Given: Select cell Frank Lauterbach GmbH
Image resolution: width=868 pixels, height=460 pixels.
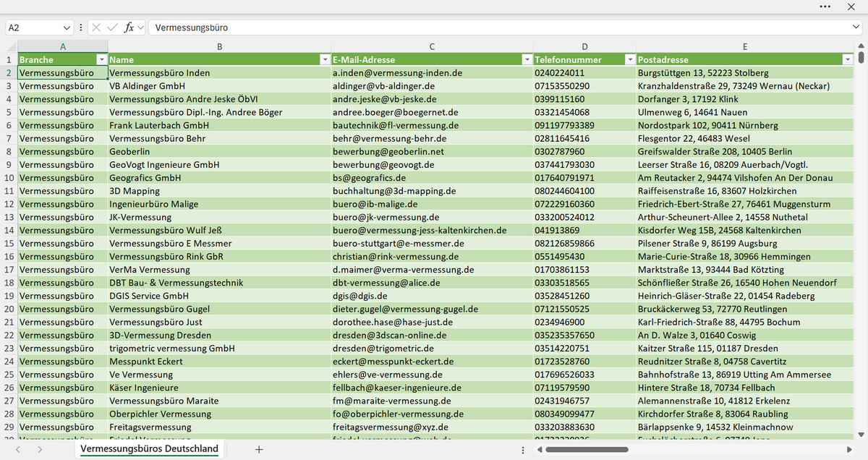Looking at the screenshot, I should [219, 125].
